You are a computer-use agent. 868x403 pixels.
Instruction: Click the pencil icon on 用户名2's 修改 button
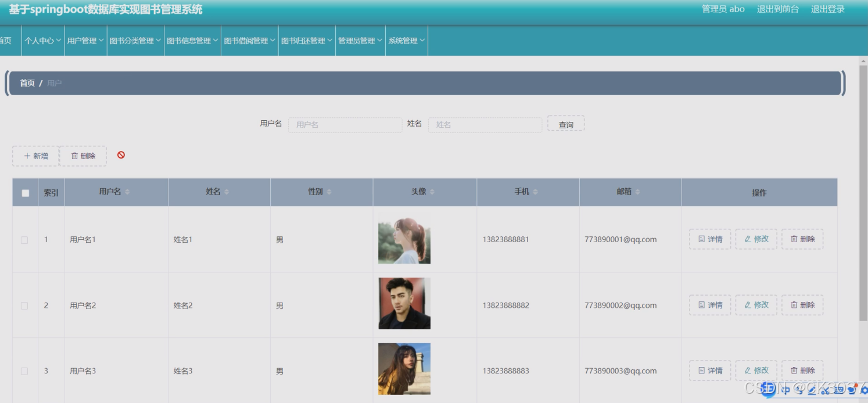pos(747,305)
